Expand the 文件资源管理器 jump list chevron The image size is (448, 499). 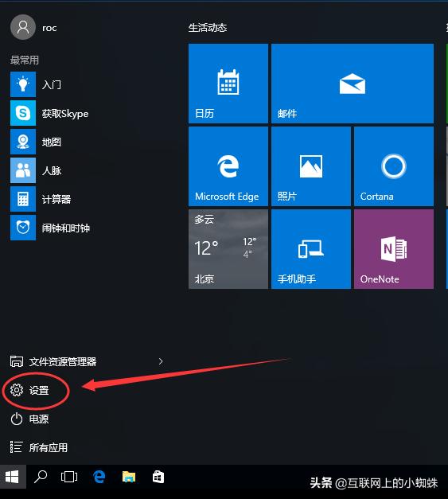point(161,361)
